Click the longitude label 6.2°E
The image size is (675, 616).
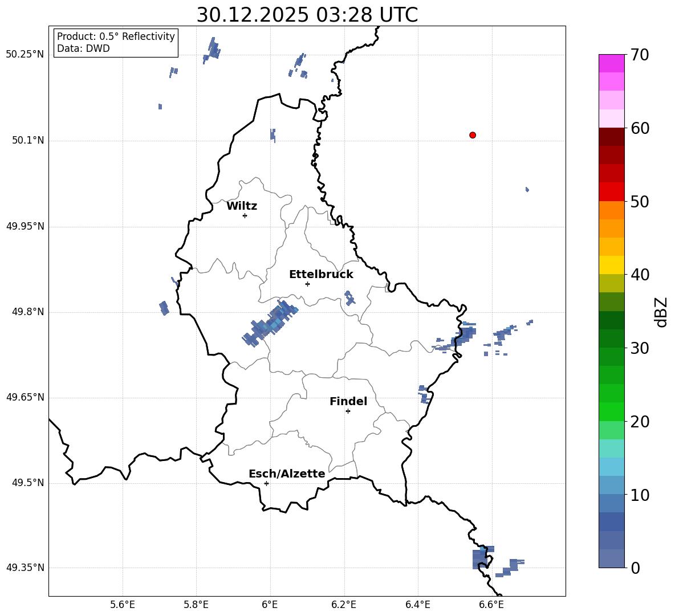point(344,605)
